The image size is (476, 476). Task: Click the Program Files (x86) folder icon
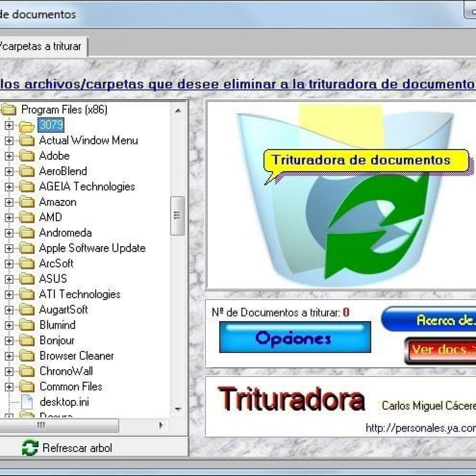pyautogui.click(x=9, y=110)
